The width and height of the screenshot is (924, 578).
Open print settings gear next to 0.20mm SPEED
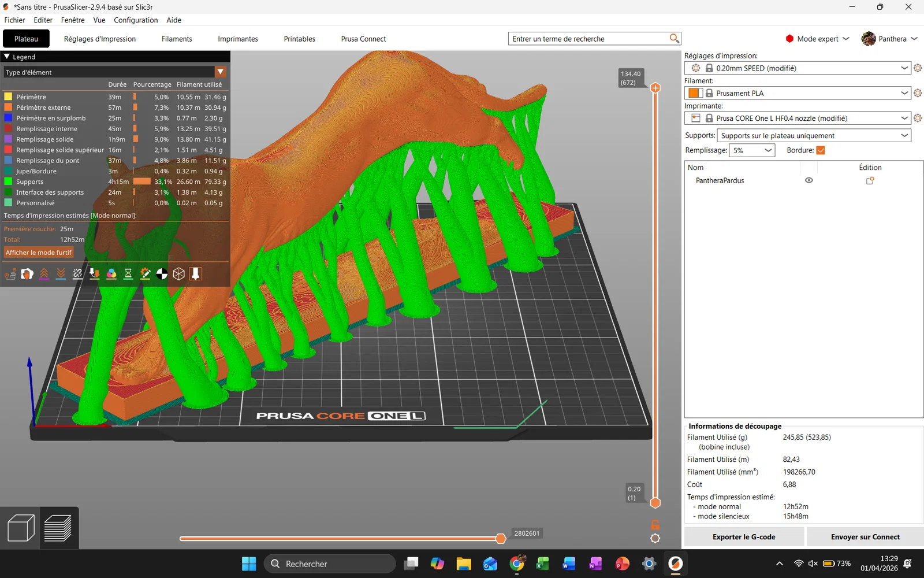pyautogui.click(x=918, y=68)
